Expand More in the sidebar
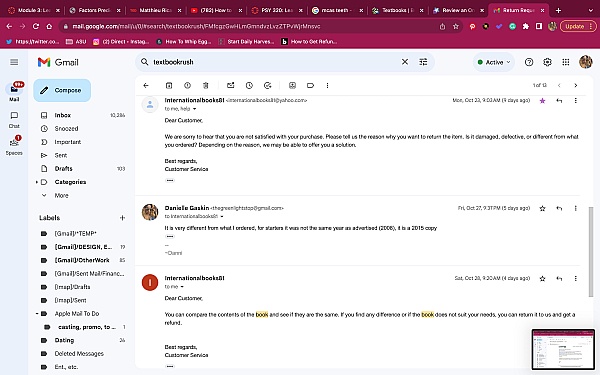Image resolution: width=600 pixels, height=375 pixels. tap(61, 196)
